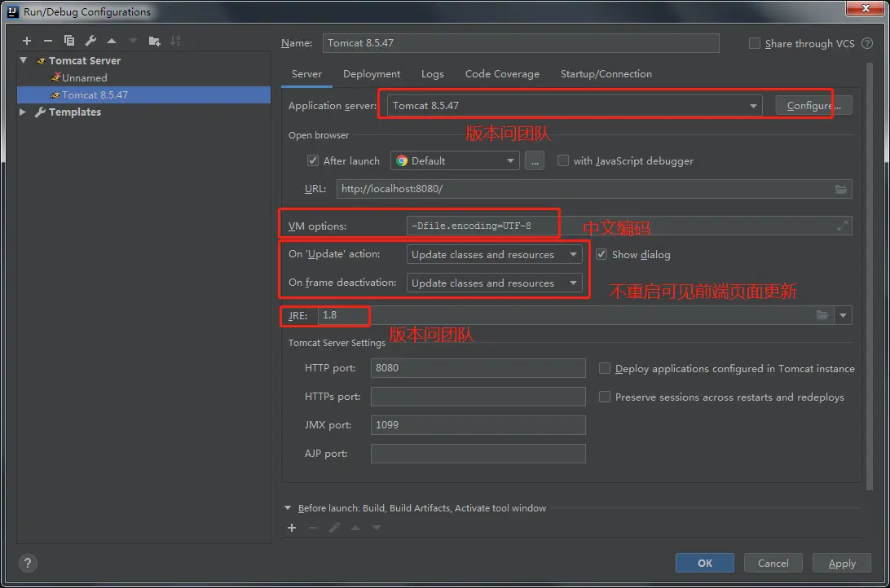The image size is (890, 588).
Task: Browse URL with folder icon
Action: tap(841, 190)
